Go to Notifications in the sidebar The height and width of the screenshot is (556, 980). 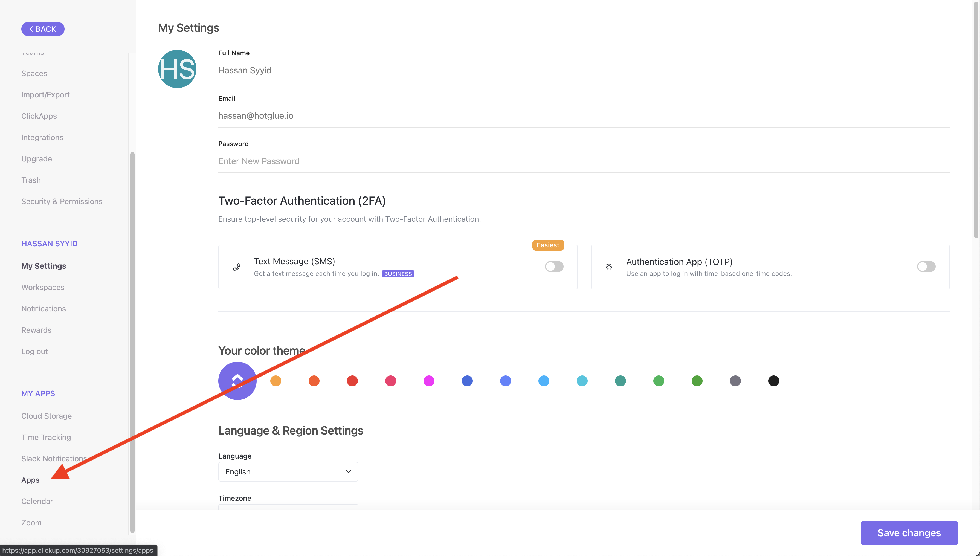point(44,309)
